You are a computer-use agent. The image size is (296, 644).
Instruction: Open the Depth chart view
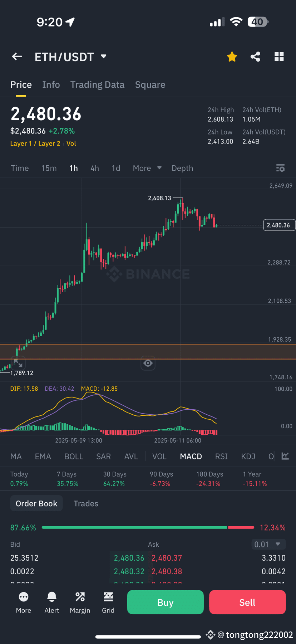click(x=182, y=168)
